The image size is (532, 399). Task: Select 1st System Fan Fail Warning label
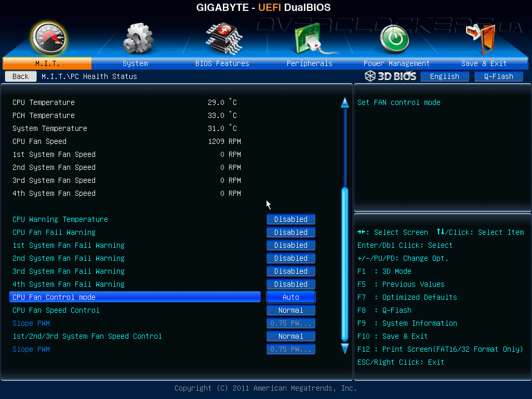(x=69, y=245)
